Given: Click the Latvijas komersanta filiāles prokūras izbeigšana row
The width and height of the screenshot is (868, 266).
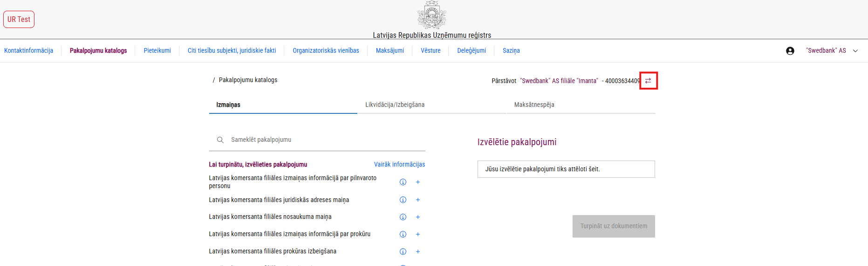Looking at the screenshot, I should [317, 252].
